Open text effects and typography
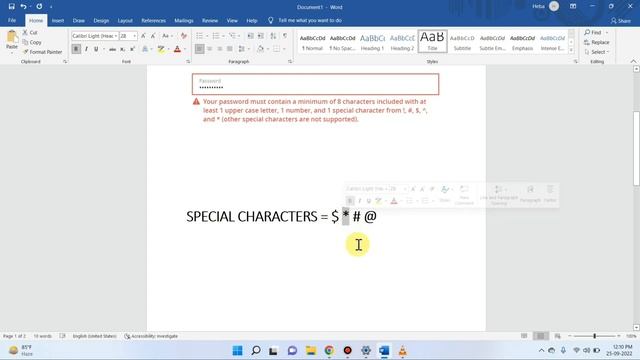The image size is (640, 360). tap(145, 49)
